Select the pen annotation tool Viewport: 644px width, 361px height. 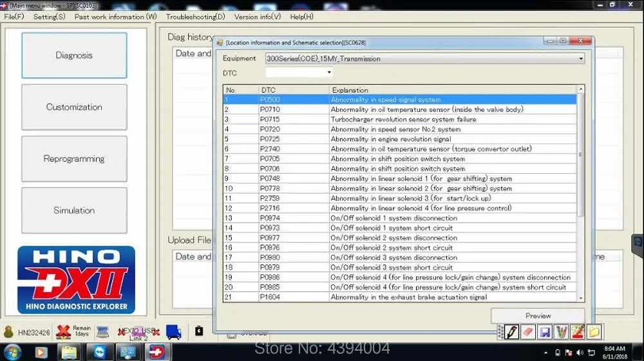click(511, 332)
